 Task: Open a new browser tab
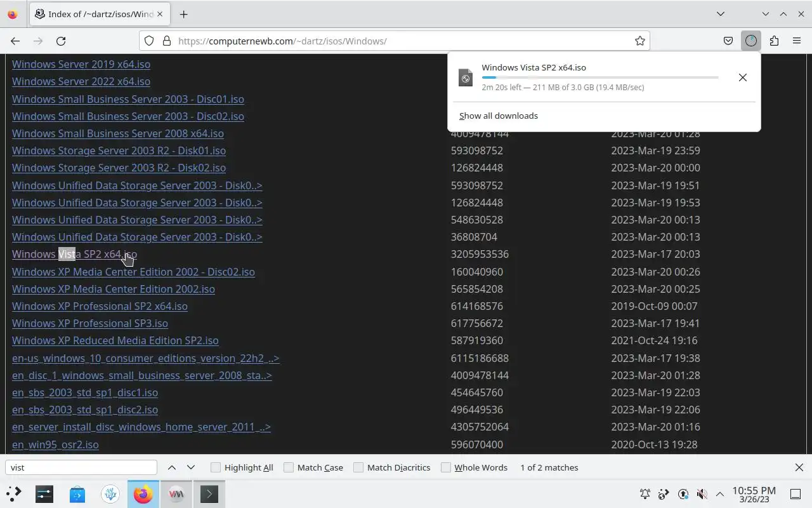pos(183,14)
